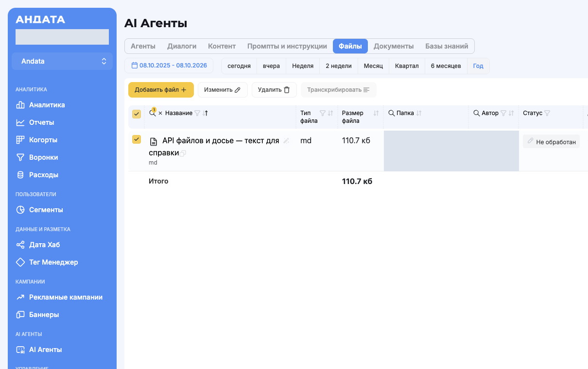Uncheck the API файлов и досье row checkbox
This screenshot has width=588, height=369.
pos(137,139)
